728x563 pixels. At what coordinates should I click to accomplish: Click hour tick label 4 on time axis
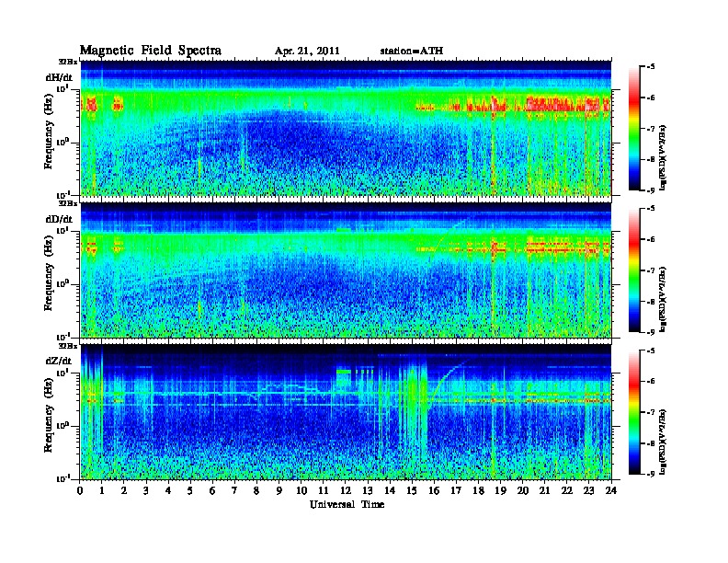168,491
